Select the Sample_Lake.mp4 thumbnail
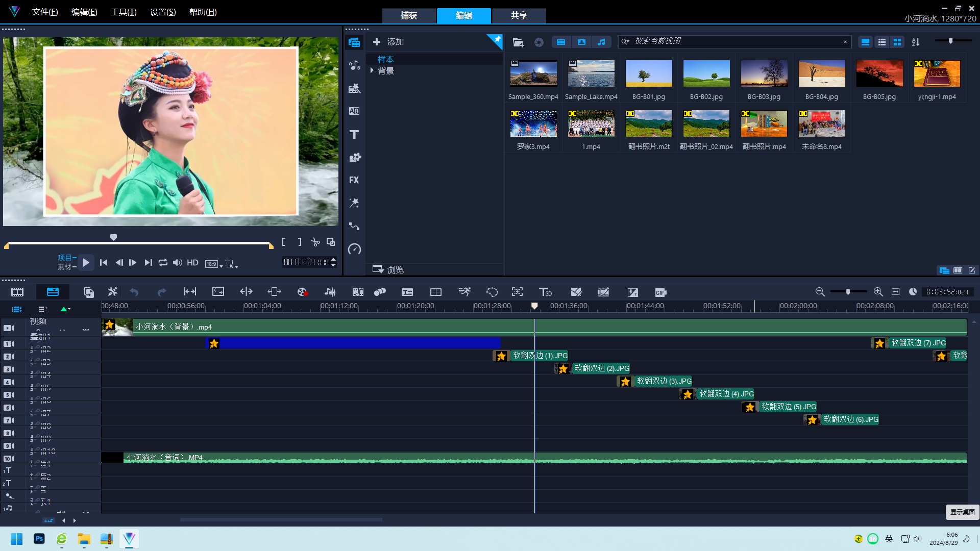The width and height of the screenshot is (980, 551). tap(591, 74)
